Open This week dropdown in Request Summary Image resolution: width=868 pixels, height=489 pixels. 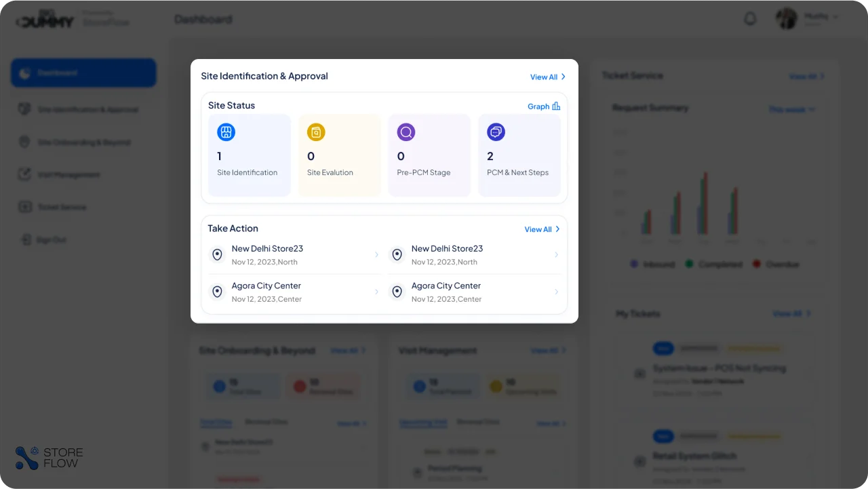pyautogui.click(x=792, y=109)
